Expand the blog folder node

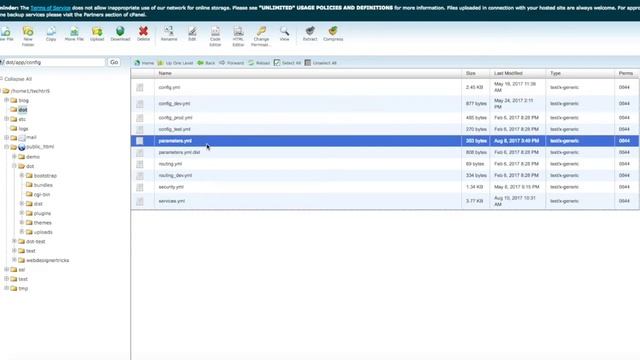(x=7, y=100)
